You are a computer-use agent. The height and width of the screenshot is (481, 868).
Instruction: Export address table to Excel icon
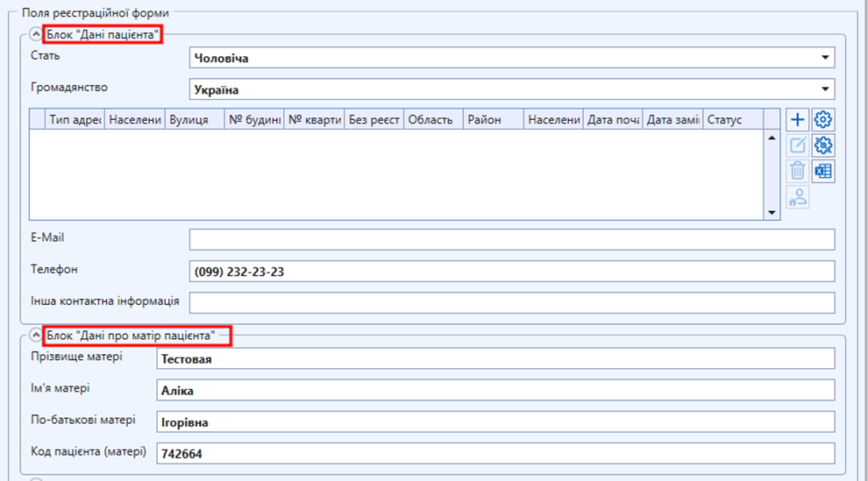coord(823,172)
